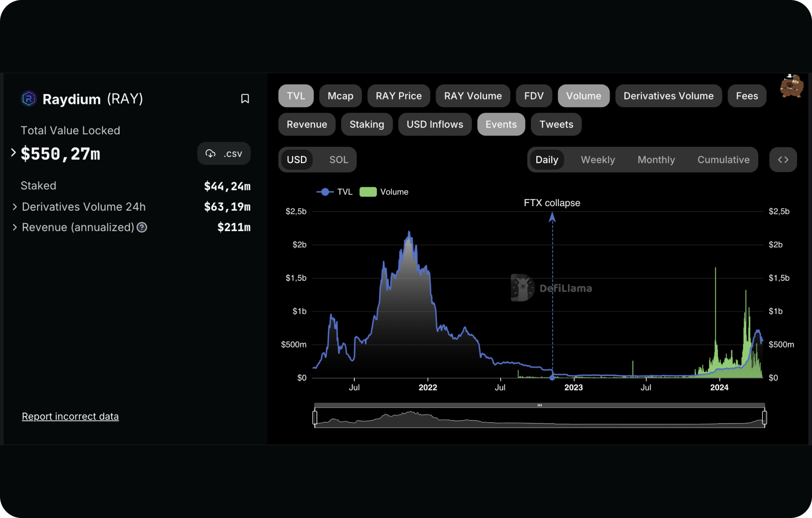
Task: Click the $211m revenue value
Action: point(234,227)
